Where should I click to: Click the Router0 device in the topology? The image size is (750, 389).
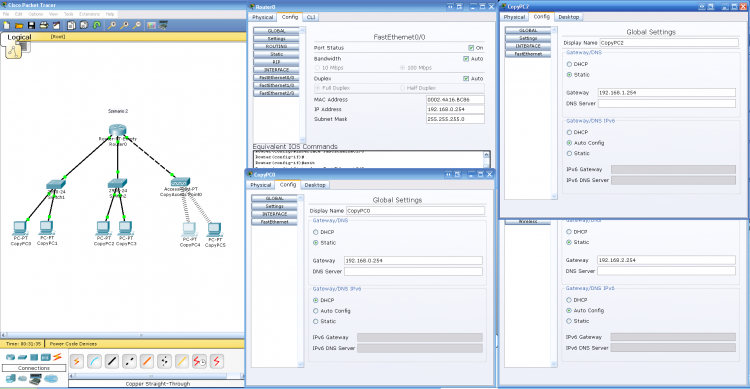pos(117,130)
